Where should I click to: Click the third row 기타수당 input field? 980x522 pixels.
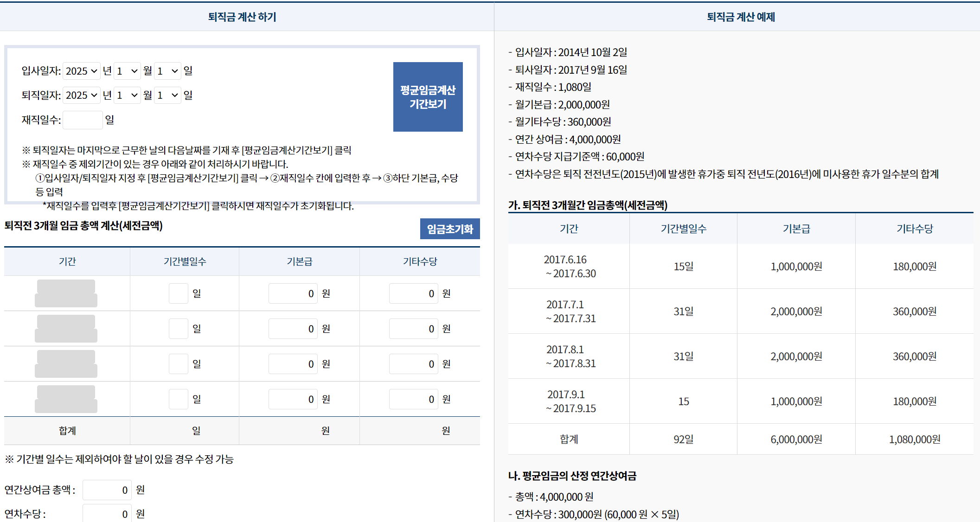point(413,363)
